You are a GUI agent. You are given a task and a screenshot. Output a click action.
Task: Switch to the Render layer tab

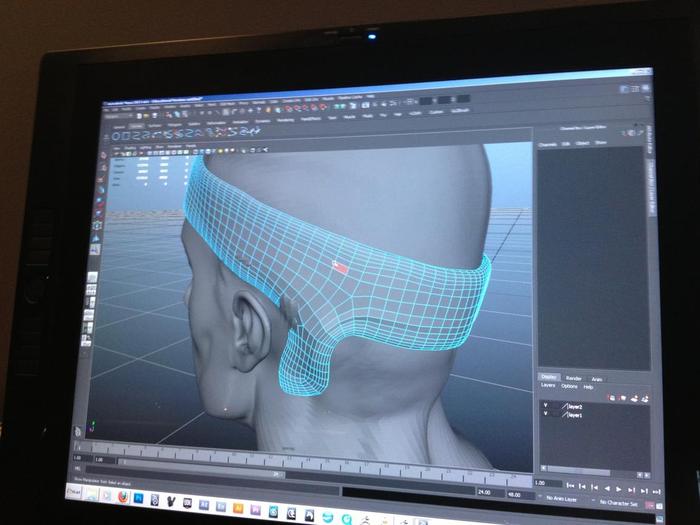574,379
